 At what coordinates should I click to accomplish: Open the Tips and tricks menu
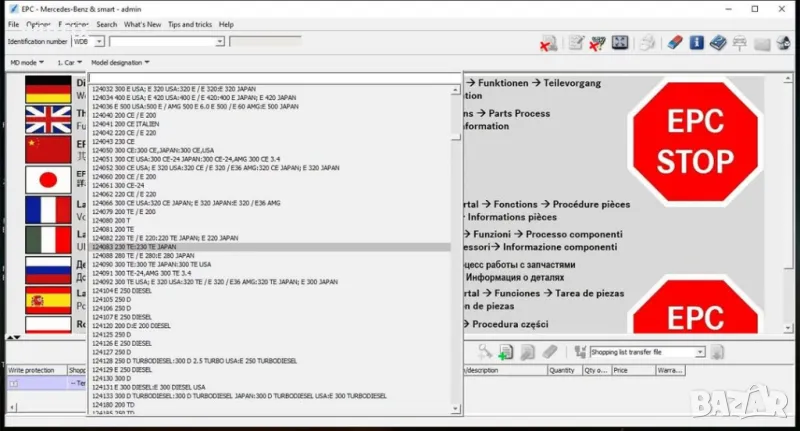tap(189, 24)
